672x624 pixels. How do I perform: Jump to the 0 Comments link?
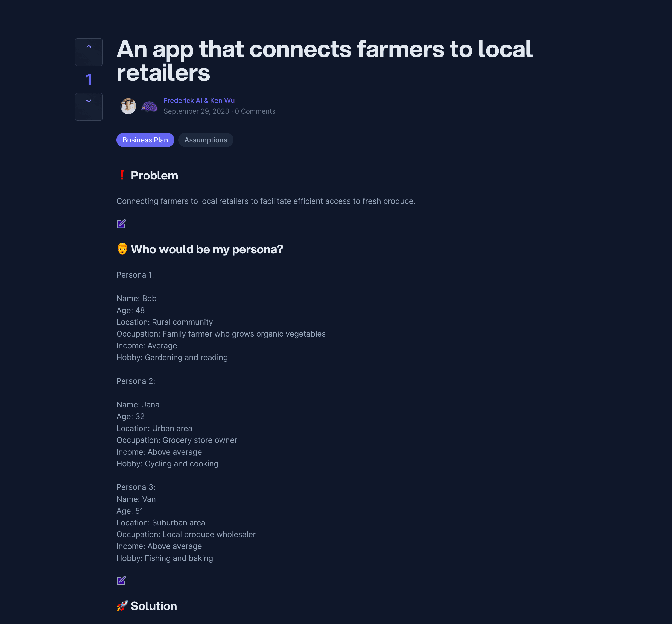pyautogui.click(x=255, y=111)
